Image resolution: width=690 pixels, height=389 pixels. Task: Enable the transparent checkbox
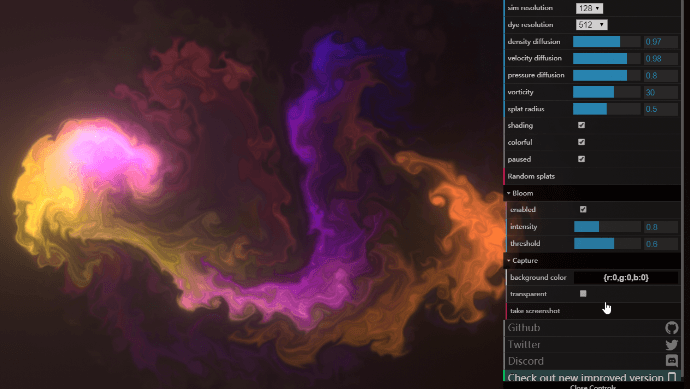click(x=583, y=294)
